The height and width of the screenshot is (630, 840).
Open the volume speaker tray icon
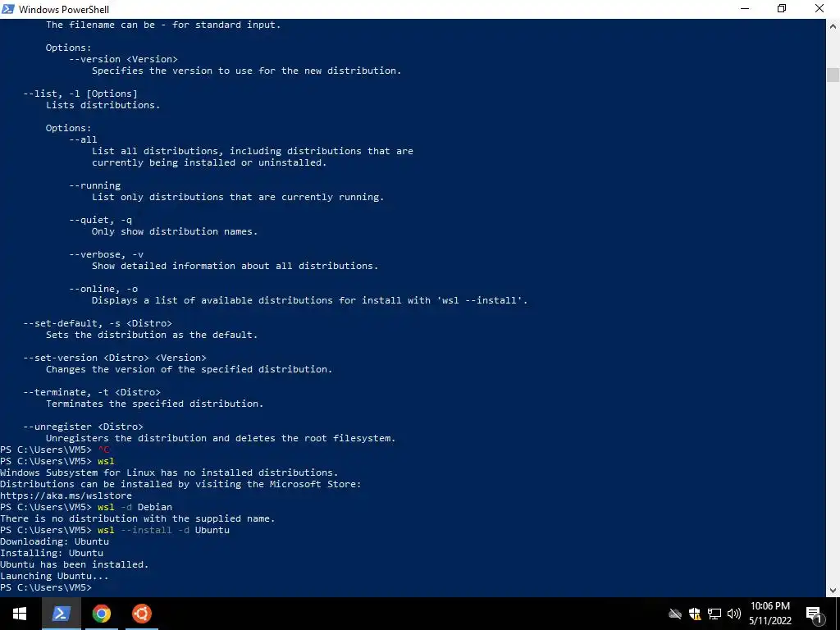pyautogui.click(x=734, y=614)
